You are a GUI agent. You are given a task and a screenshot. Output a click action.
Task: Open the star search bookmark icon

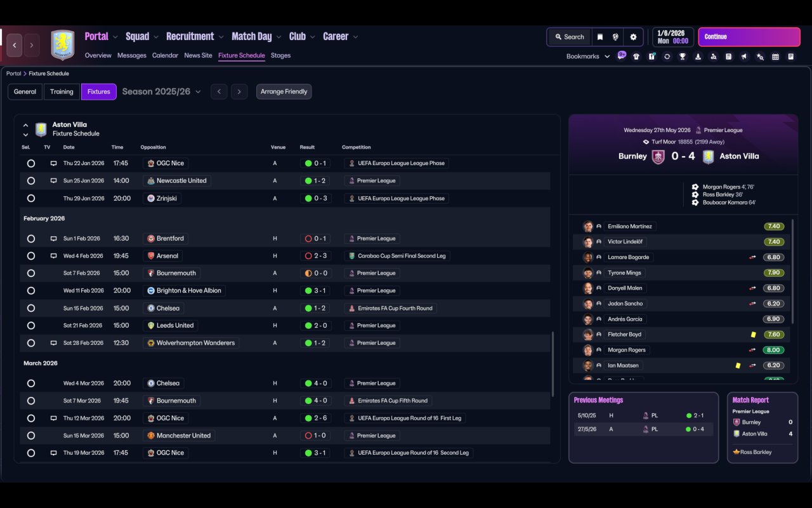click(760, 57)
